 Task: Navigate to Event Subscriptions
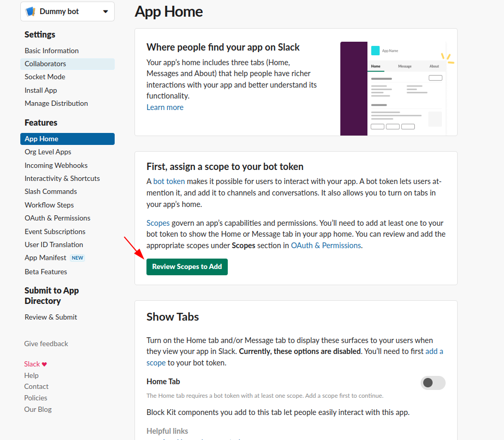coord(55,231)
